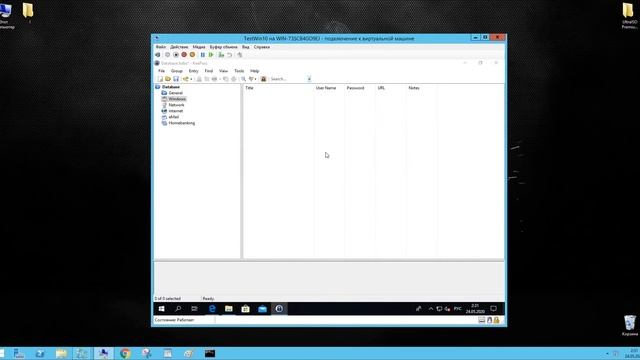Click inside the KeePass Search field

pos(288,79)
